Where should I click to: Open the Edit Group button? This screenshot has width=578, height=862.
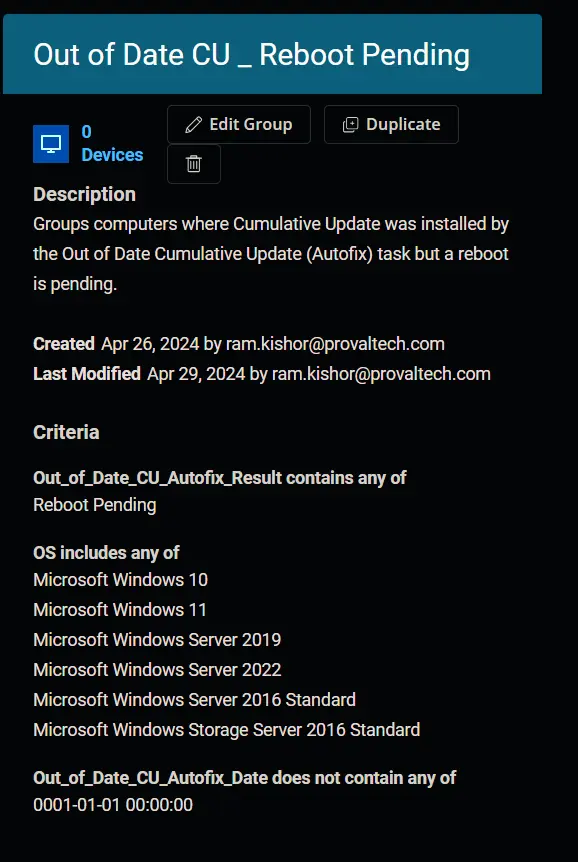click(x=239, y=124)
